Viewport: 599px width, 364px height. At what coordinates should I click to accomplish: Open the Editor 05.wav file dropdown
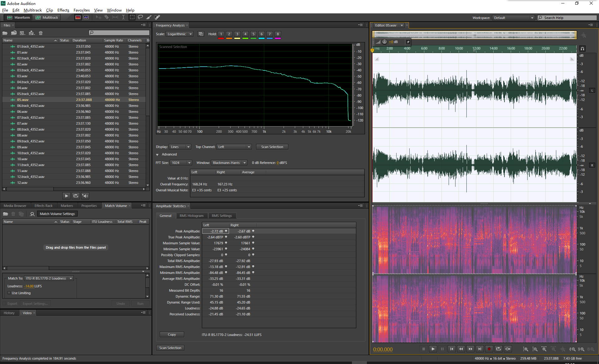click(x=402, y=26)
